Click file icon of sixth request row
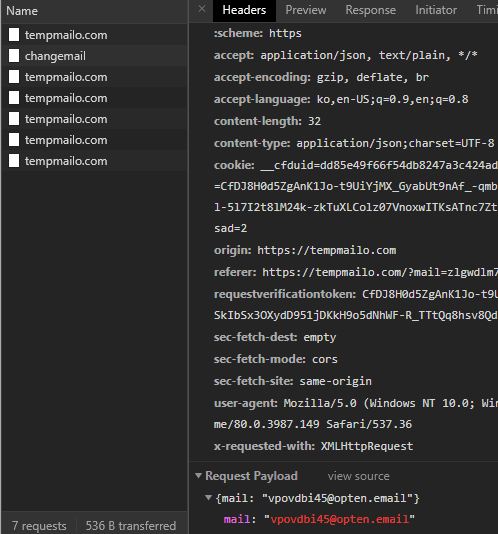 pos(14,140)
